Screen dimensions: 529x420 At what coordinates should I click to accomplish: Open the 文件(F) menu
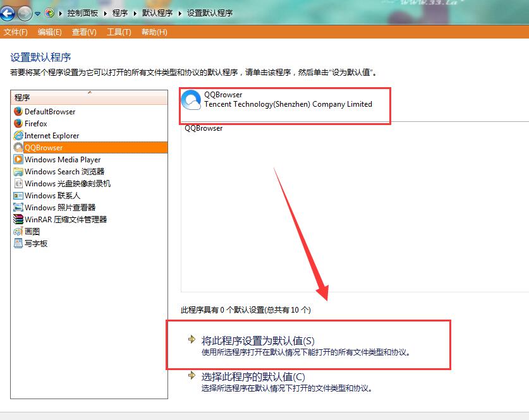pos(16,32)
